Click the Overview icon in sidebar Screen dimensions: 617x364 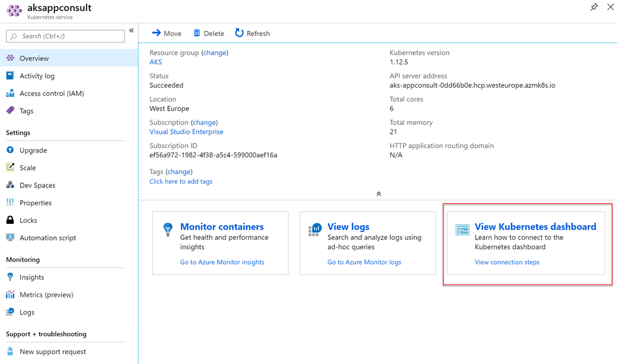[x=10, y=58]
